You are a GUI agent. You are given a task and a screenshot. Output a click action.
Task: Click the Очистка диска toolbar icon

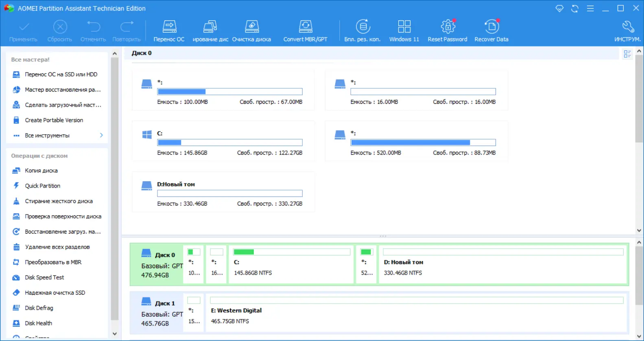251,31
